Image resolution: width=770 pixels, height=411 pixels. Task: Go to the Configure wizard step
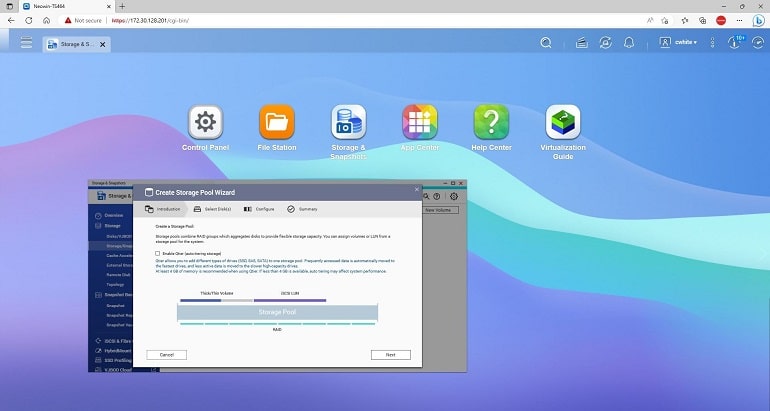[259, 209]
